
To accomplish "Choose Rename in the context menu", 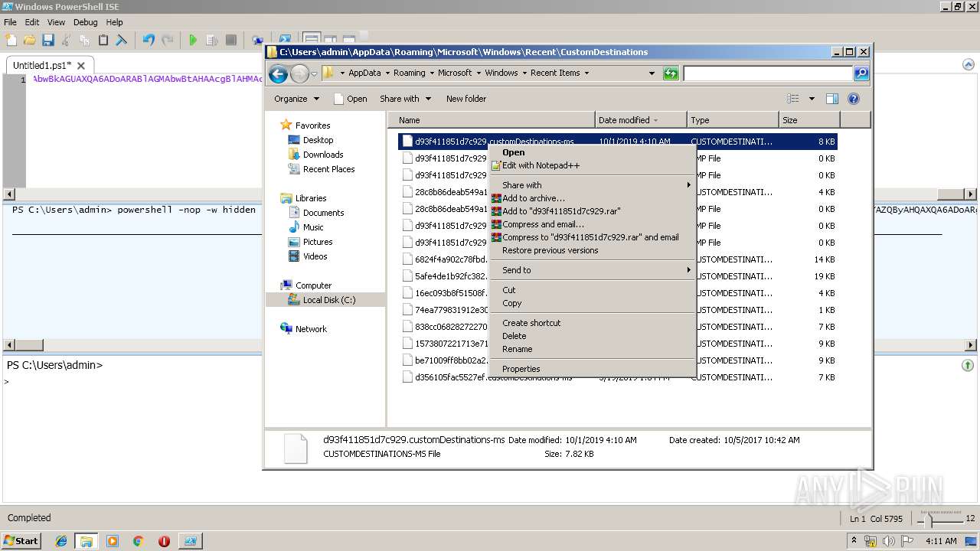I will pyautogui.click(x=593, y=349).
